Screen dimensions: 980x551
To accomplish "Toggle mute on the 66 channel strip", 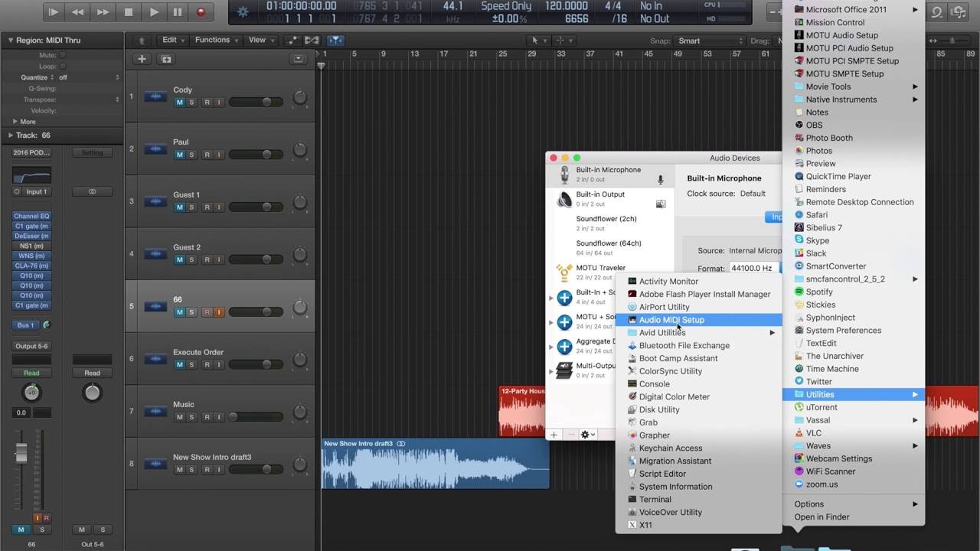I will click(21, 530).
